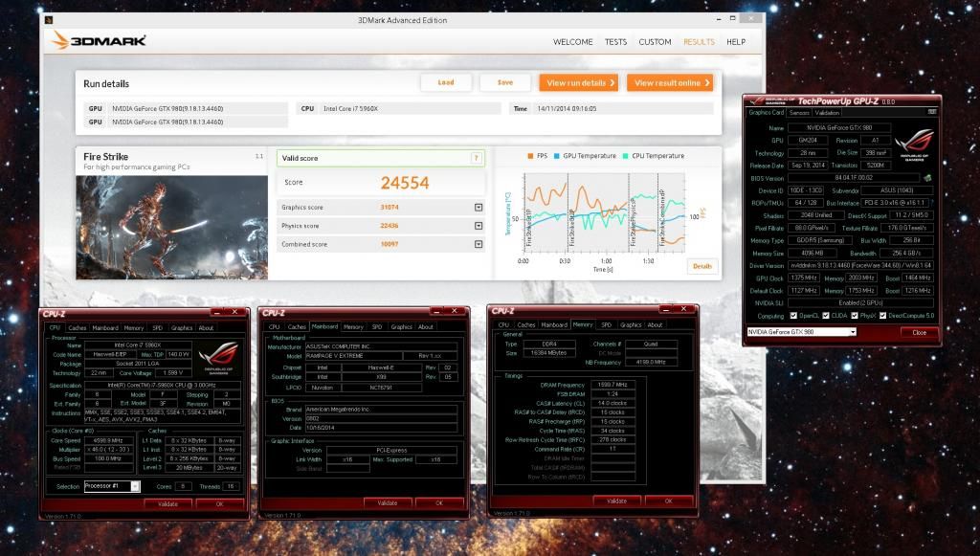The width and height of the screenshot is (980, 556).
Task: Click OK in the CPU-Z processor window
Action: 219,504
